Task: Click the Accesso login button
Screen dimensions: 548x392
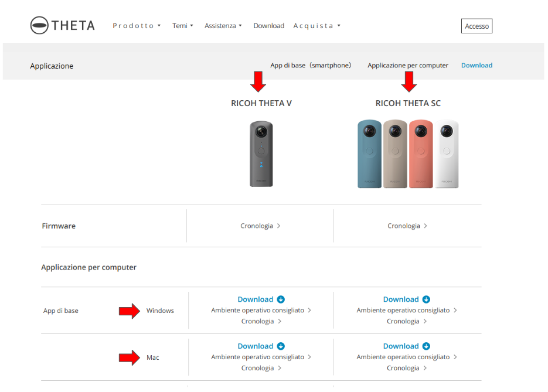Action: [x=476, y=26]
